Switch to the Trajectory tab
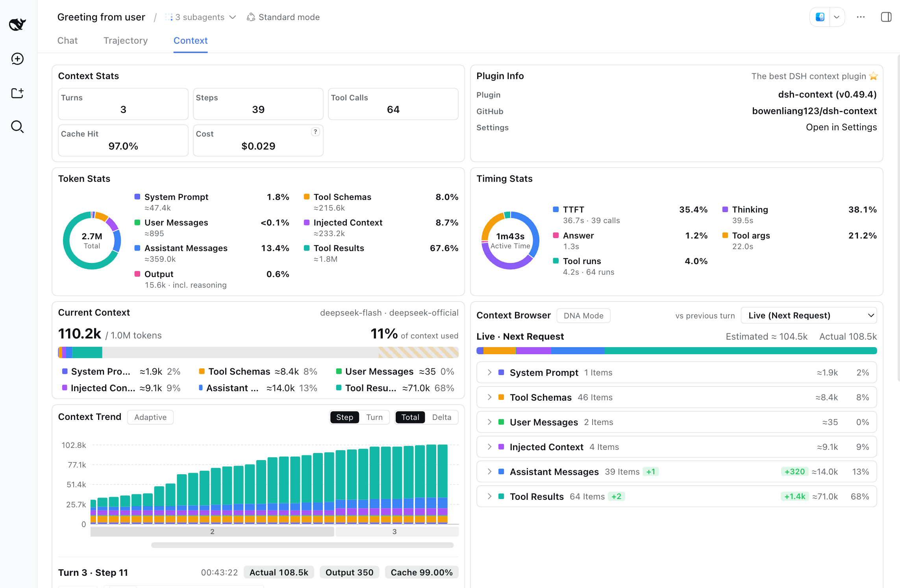 tap(126, 41)
